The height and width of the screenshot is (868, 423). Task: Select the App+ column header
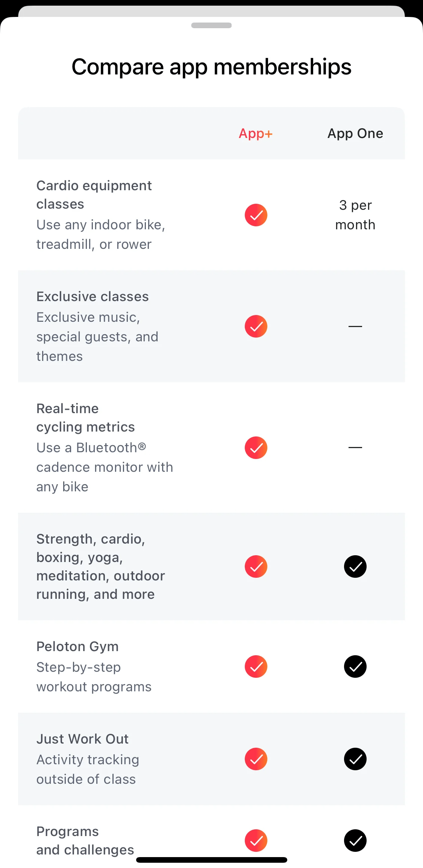click(x=256, y=134)
